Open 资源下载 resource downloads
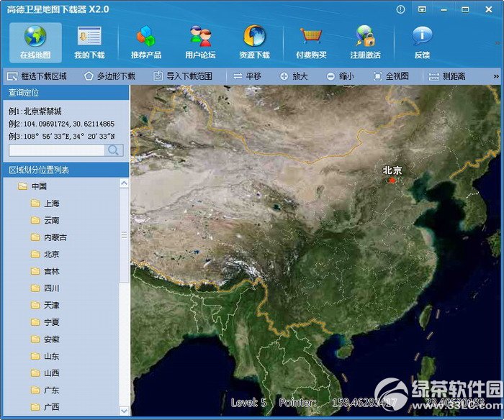 click(x=254, y=42)
